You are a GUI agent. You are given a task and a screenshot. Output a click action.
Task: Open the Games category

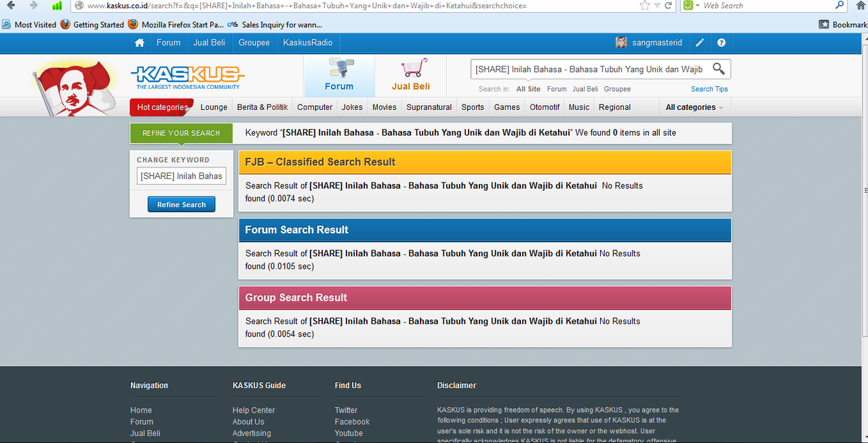tap(507, 107)
